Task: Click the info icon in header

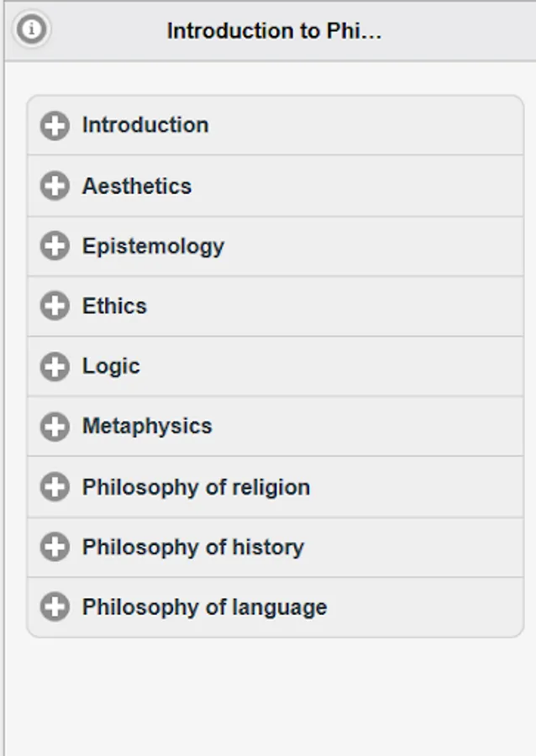Action: [32, 30]
